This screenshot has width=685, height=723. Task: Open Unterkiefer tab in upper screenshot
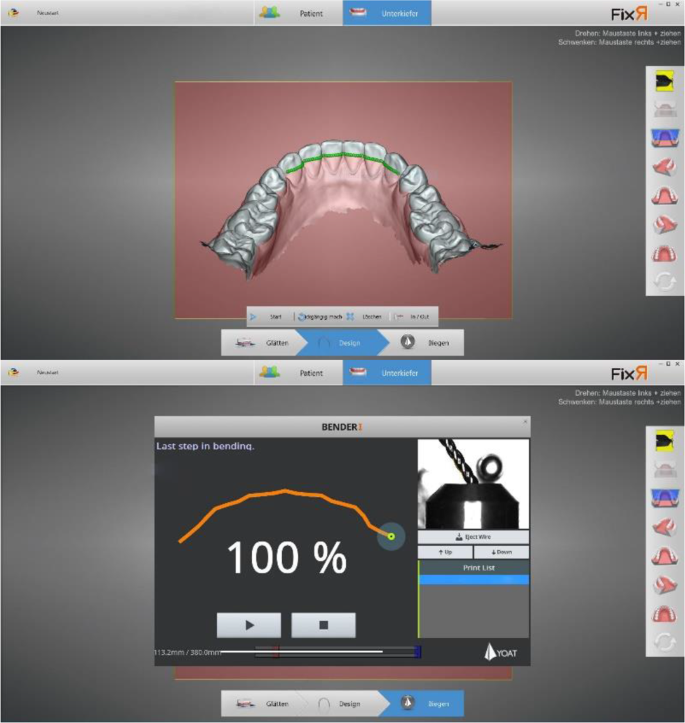(387, 13)
